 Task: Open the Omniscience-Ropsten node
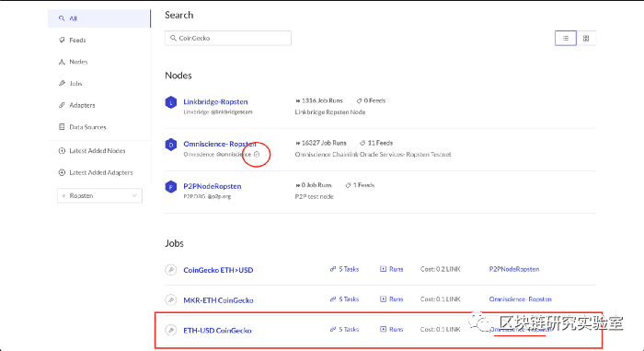219,144
